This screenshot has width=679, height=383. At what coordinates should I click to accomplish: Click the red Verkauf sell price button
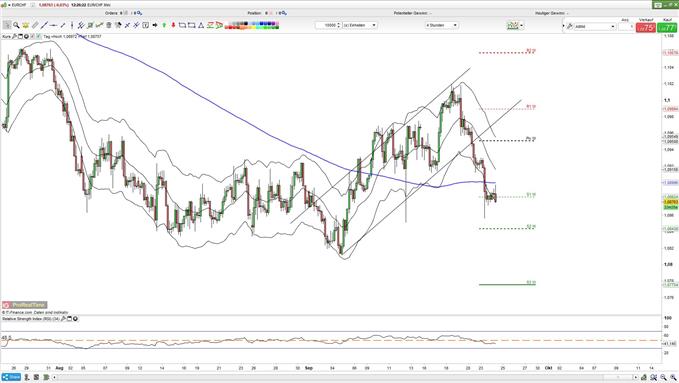coord(646,28)
